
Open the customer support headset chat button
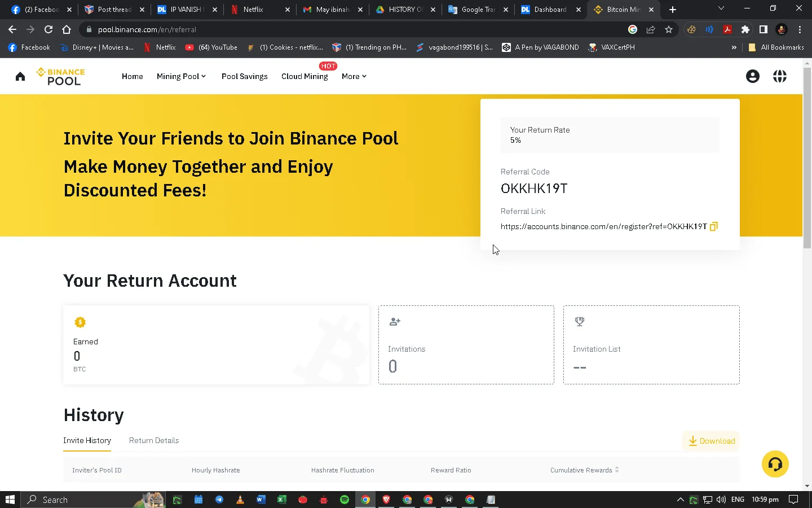coord(775,464)
